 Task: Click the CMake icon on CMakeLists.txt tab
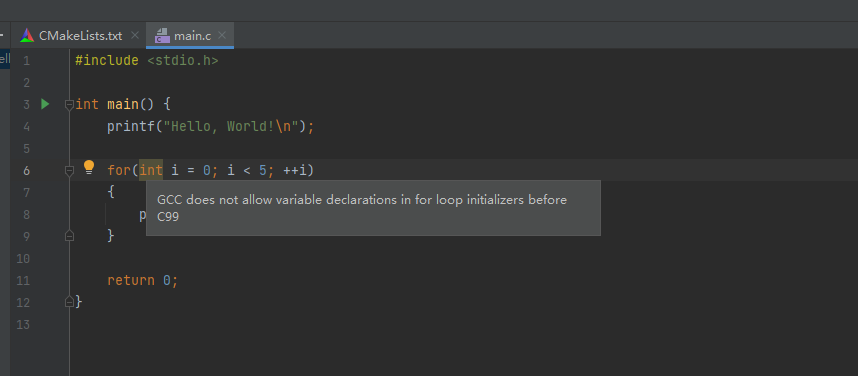coord(27,36)
